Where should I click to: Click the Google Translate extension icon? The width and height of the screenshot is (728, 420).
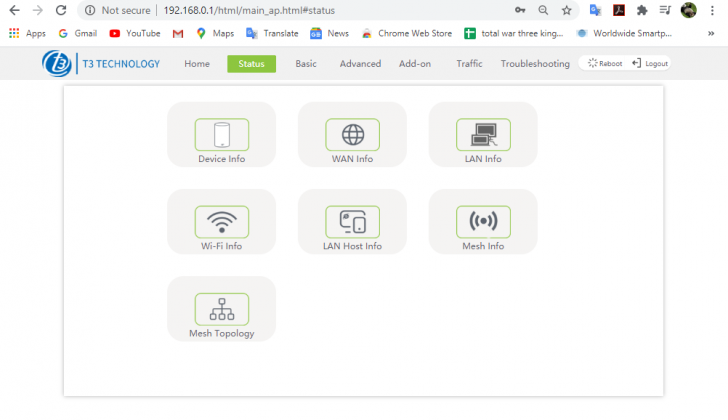595,10
